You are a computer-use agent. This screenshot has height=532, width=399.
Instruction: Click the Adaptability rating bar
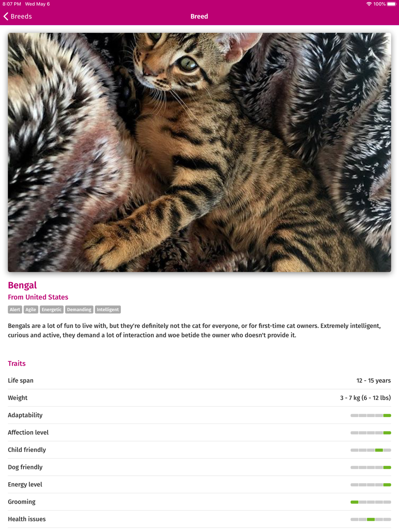(371, 416)
